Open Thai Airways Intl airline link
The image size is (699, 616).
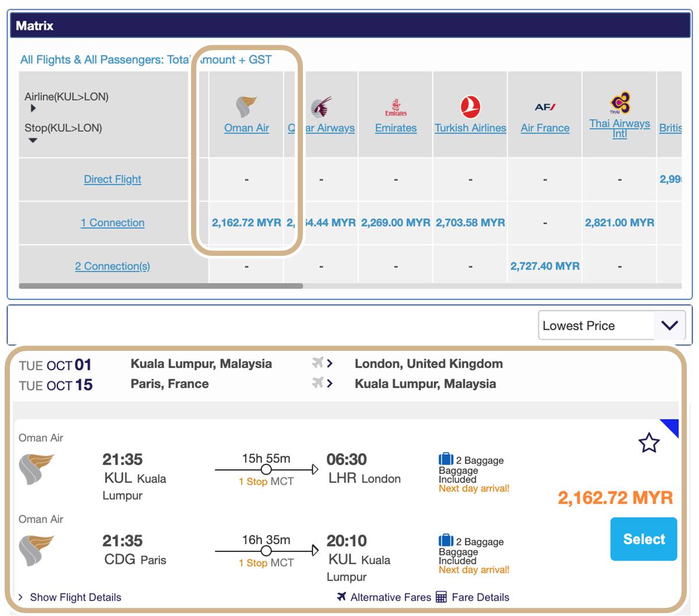pos(620,128)
